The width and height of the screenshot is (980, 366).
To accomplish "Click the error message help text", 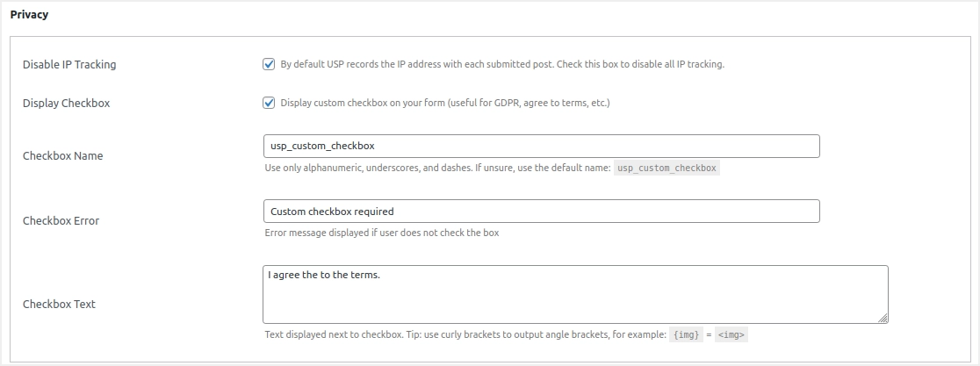I will tap(382, 233).
